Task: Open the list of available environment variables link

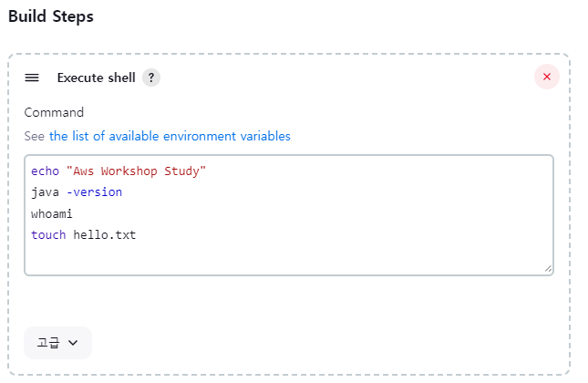Action: pos(170,136)
